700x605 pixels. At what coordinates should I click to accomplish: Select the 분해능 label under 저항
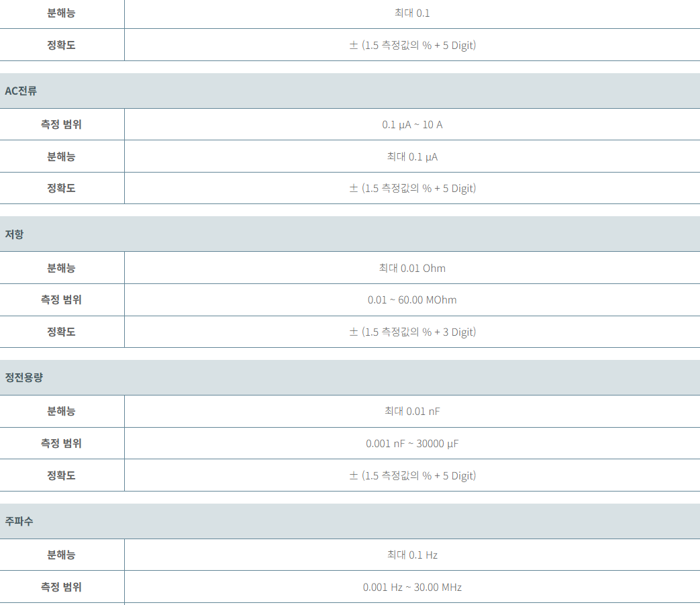click(x=61, y=268)
